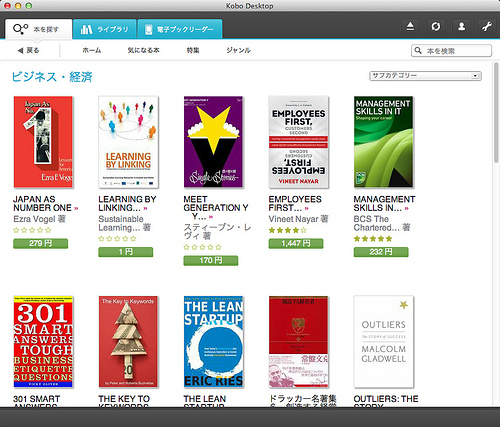Click the eject eReader icon
Viewport: 500px width, 427px height.
(x=410, y=26)
